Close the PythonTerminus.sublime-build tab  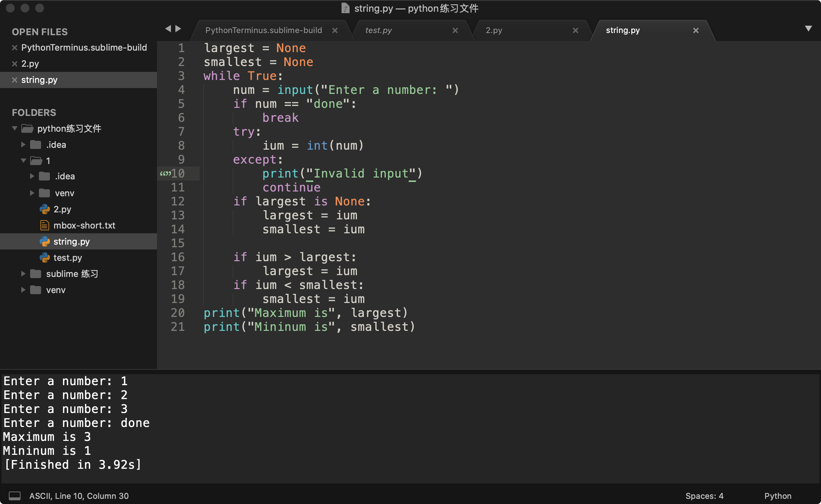coord(335,30)
